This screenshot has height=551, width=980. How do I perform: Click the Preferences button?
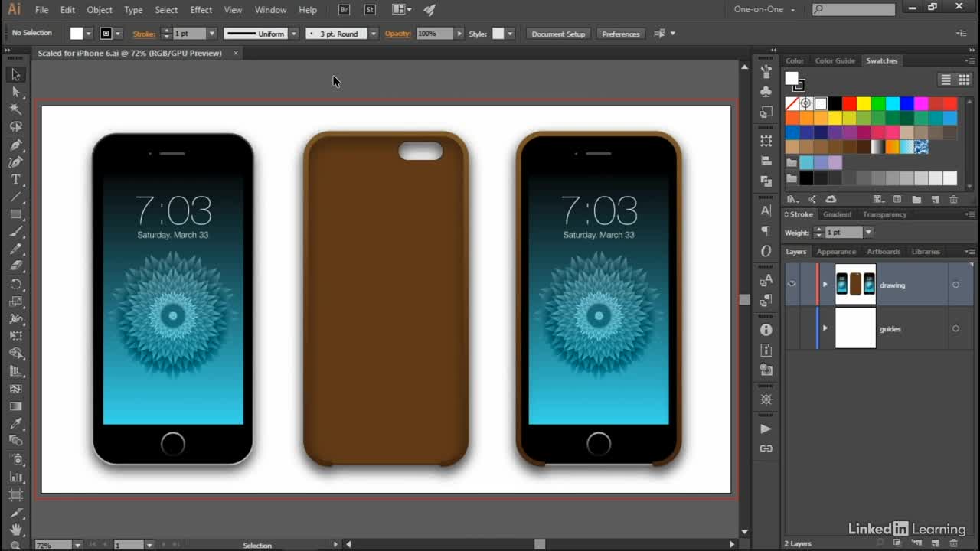(620, 34)
